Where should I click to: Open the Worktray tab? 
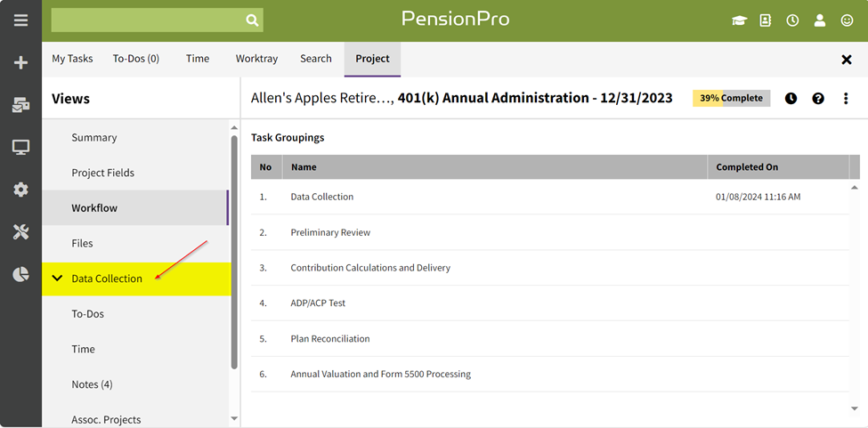pos(257,59)
